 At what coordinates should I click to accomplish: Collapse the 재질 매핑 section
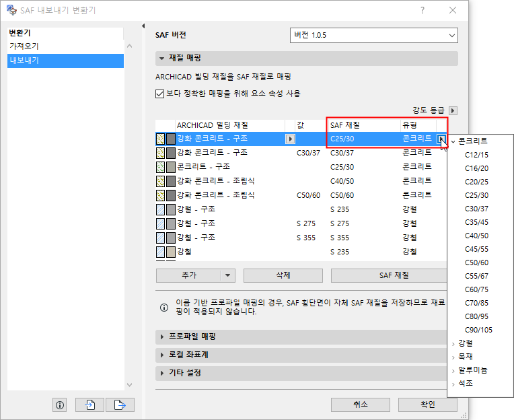pyautogui.click(x=161, y=59)
